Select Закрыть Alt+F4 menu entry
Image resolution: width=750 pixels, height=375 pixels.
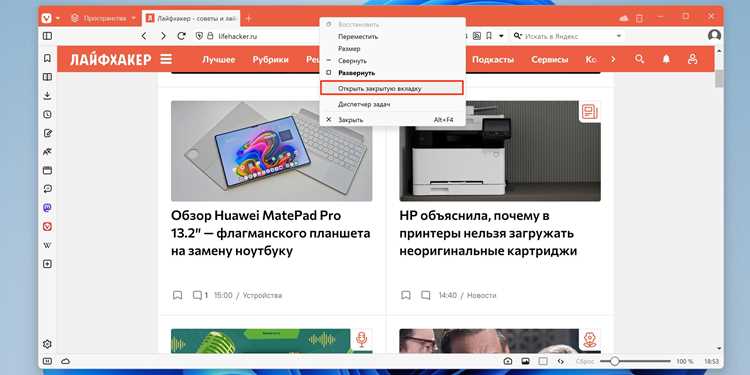tap(392, 120)
